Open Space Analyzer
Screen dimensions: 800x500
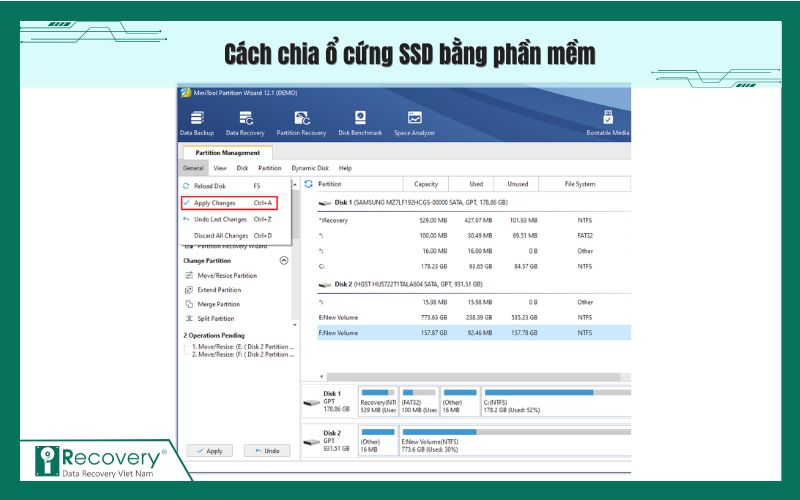[x=414, y=123]
